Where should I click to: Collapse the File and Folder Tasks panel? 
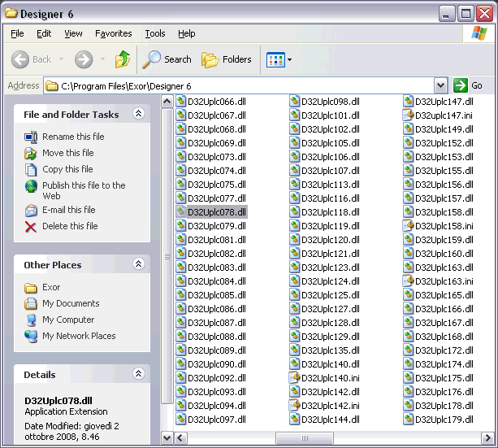[x=138, y=114]
